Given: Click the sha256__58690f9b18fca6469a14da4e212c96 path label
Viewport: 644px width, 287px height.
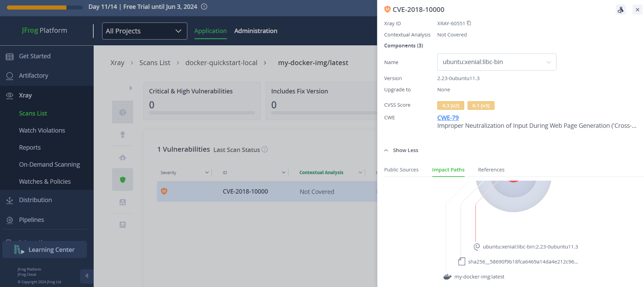Looking at the screenshot, I should (x=523, y=262).
